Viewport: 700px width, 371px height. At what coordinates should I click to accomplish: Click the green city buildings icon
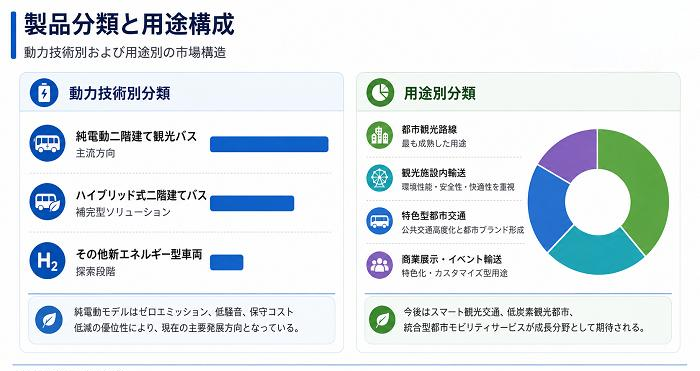tap(379, 135)
